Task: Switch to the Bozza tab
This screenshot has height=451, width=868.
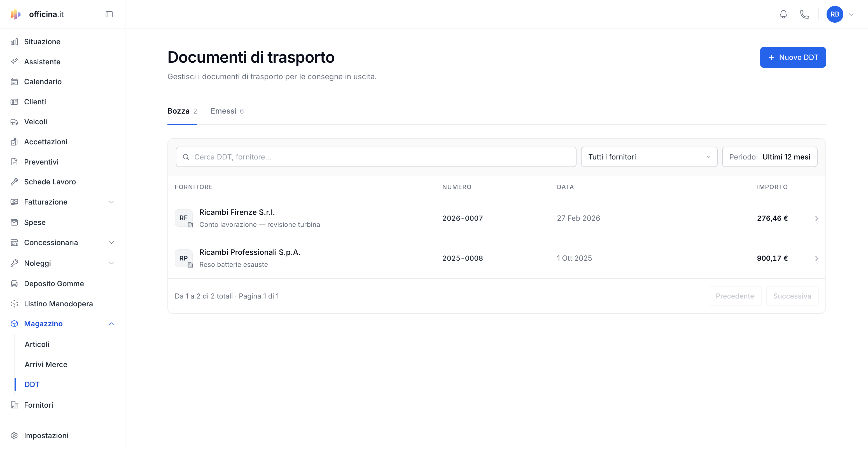Action: pos(182,111)
